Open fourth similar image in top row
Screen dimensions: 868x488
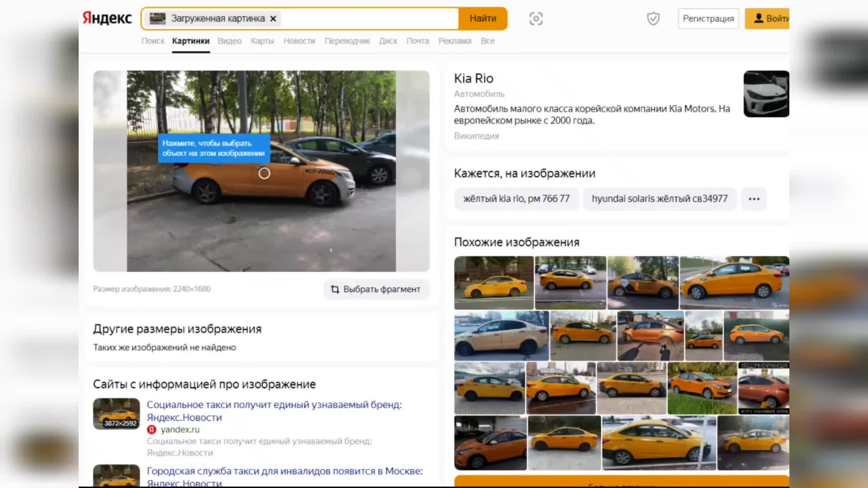735,283
